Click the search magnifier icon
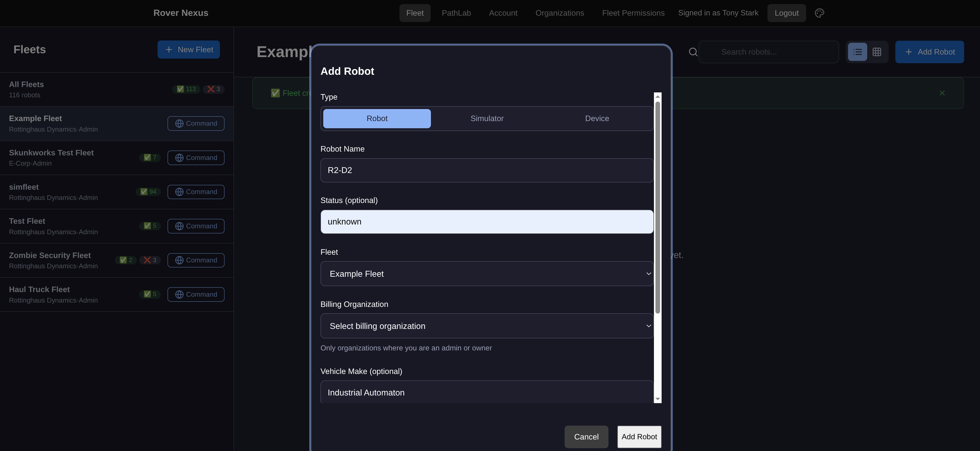Viewport: 980px width, 451px height. [x=693, y=52]
